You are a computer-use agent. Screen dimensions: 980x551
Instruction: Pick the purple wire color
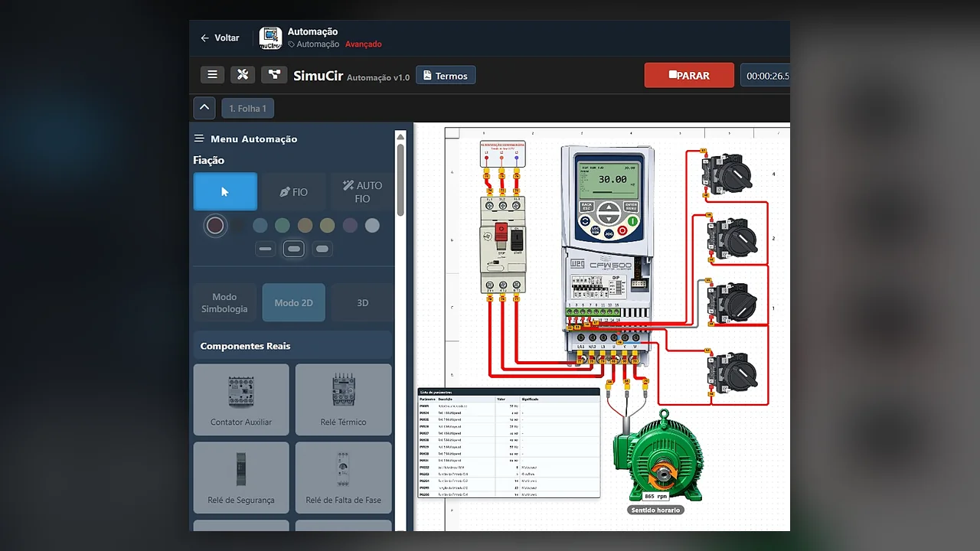point(350,225)
